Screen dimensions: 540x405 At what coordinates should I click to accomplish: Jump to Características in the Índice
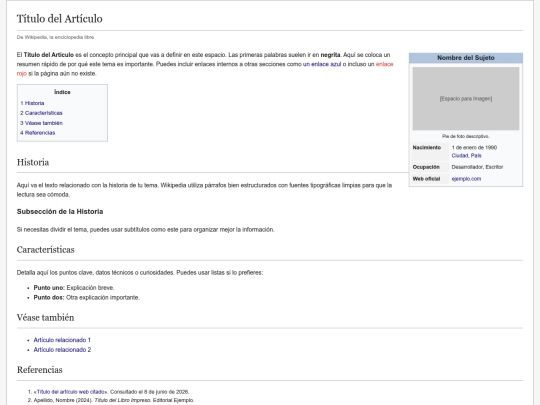[43, 113]
